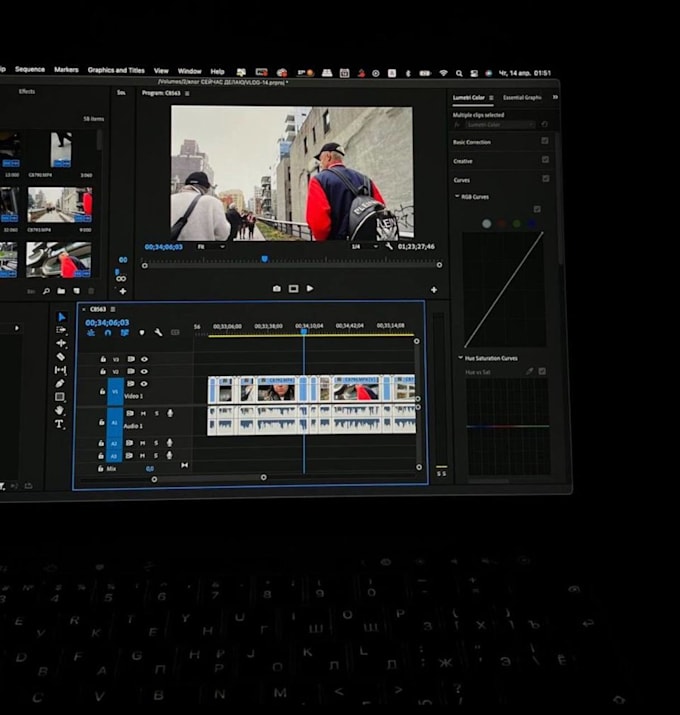The image size is (680, 715).
Task: Open program monitor settings wrench
Action: coord(389,246)
